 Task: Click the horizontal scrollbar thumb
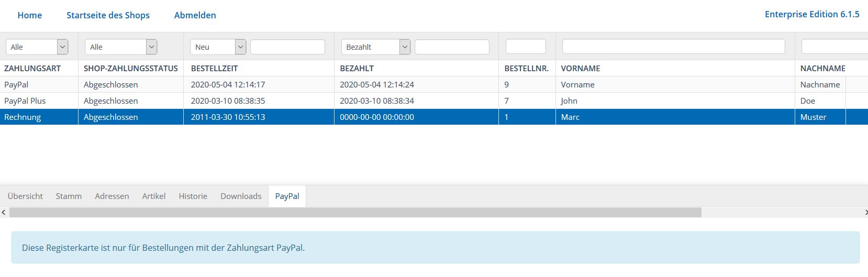(355, 212)
